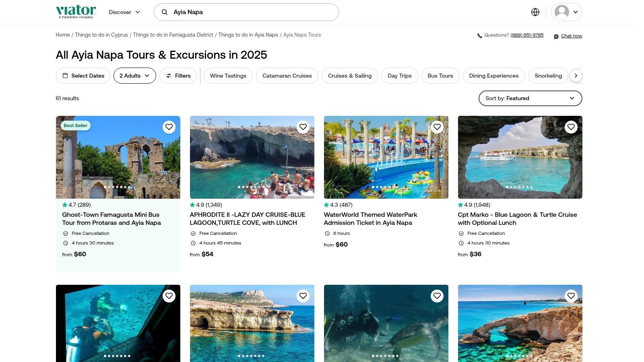Expand the 2 Adults dropdown
This screenshot has height=362, width=644.
[x=134, y=76]
